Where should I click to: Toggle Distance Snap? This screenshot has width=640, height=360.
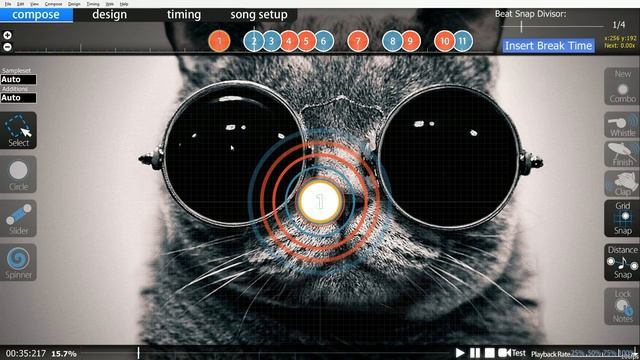[x=622, y=262]
